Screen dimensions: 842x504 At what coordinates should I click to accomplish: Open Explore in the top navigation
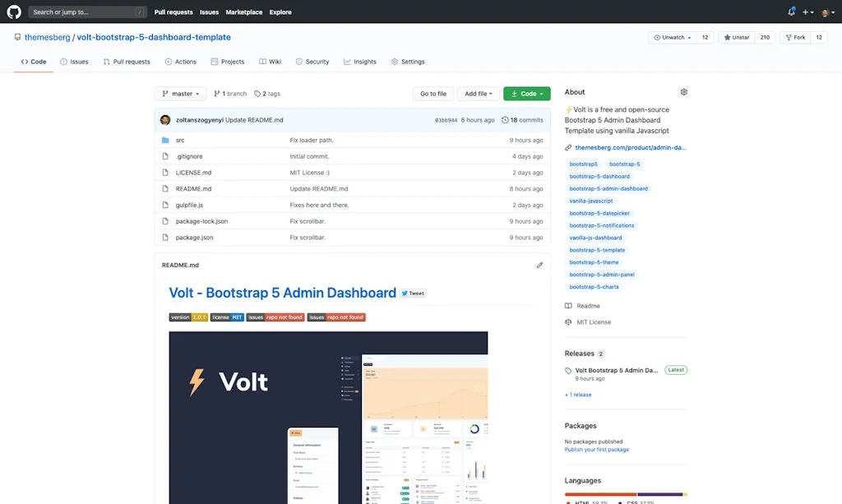(280, 12)
